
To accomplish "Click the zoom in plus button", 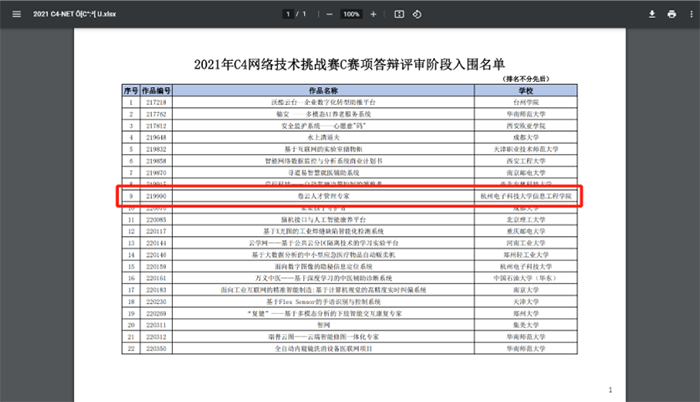I will (373, 14).
